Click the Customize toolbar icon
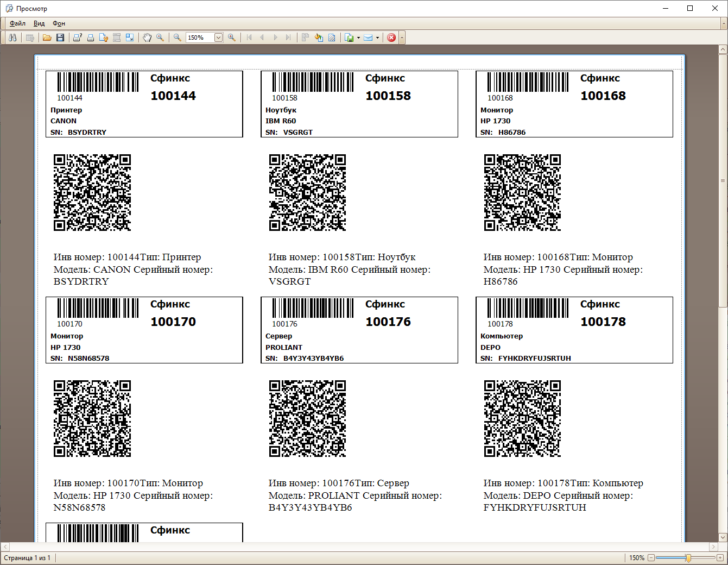Viewport: 728px width, 565px height. coord(30,37)
